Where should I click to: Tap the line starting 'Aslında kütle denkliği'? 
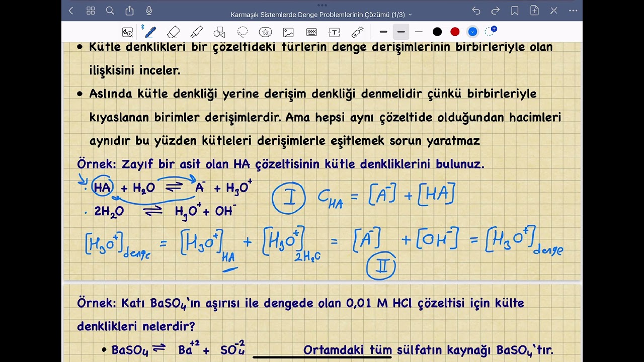coord(313,94)
